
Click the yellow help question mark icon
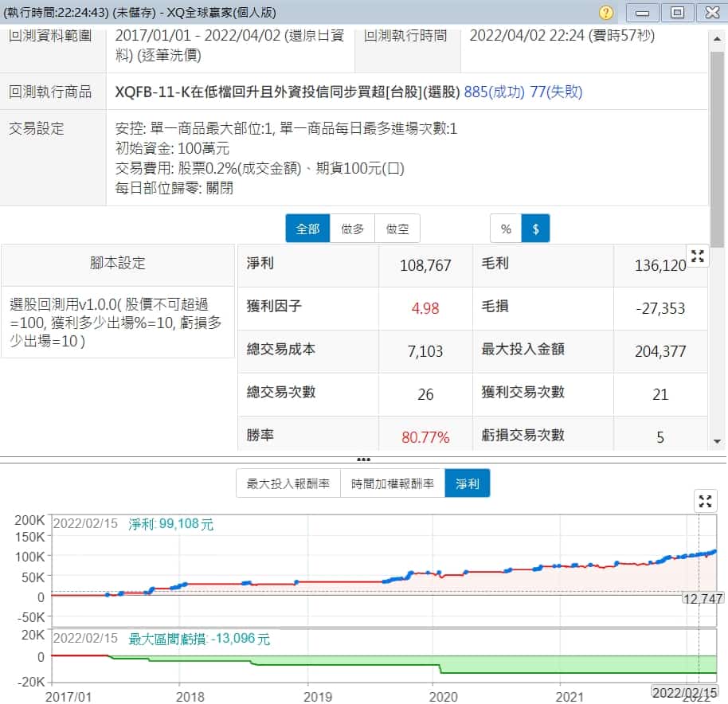606,13
